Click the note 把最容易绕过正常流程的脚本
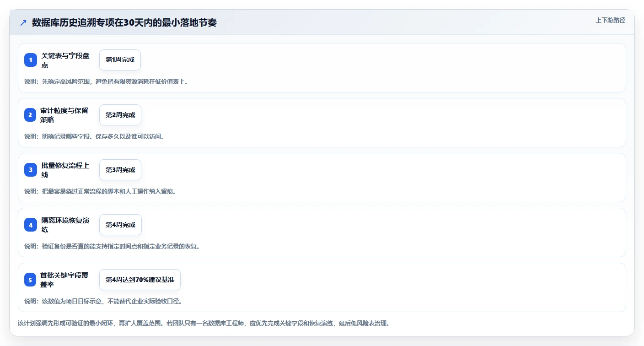The width and height of the screenshot is (644, 346). click(100, 191)
